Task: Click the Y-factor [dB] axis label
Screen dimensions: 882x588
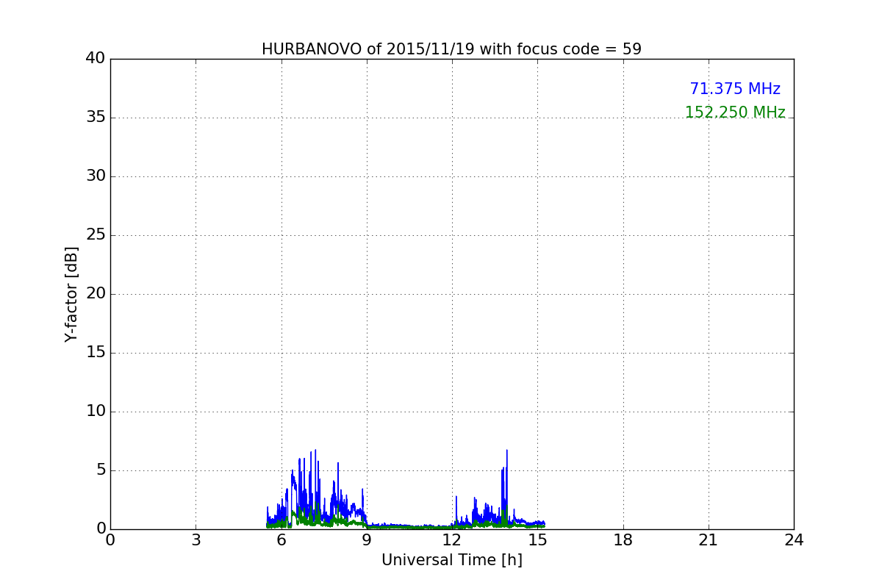Action: click(71, 294)
